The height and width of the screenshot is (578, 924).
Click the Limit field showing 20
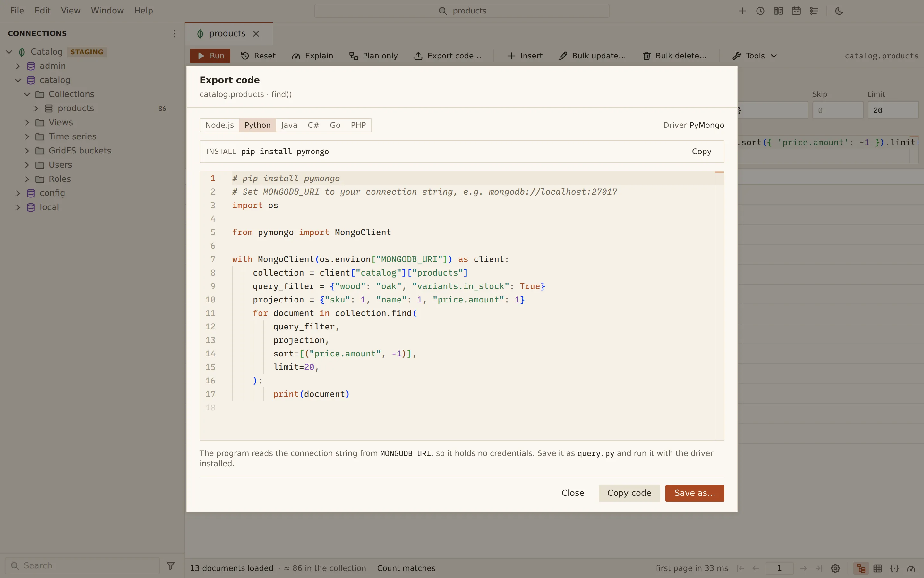893,110
